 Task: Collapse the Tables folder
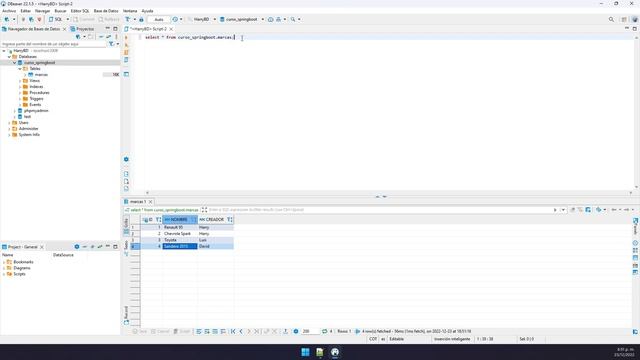click(x=20, y=69)
